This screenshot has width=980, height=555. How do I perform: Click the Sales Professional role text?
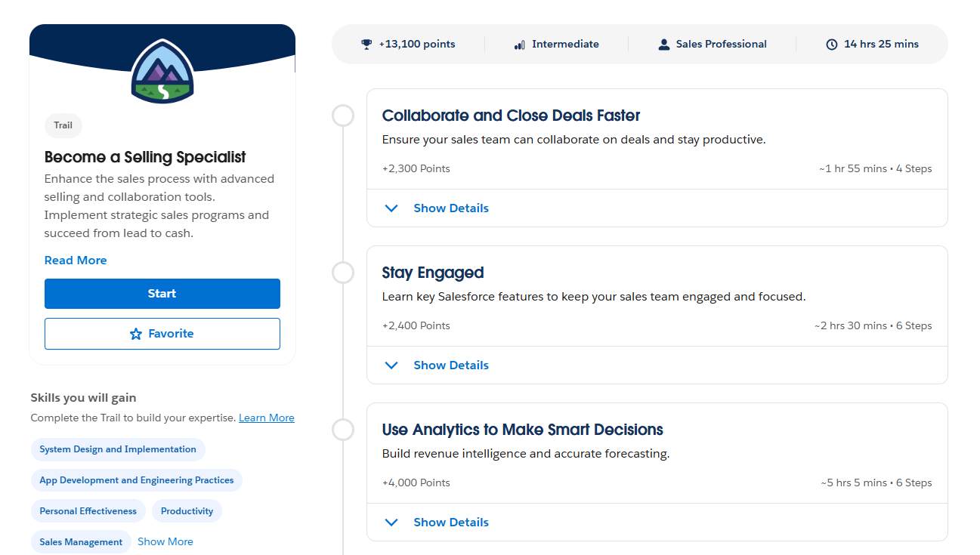pyautogui.click(x=722, y=45)
